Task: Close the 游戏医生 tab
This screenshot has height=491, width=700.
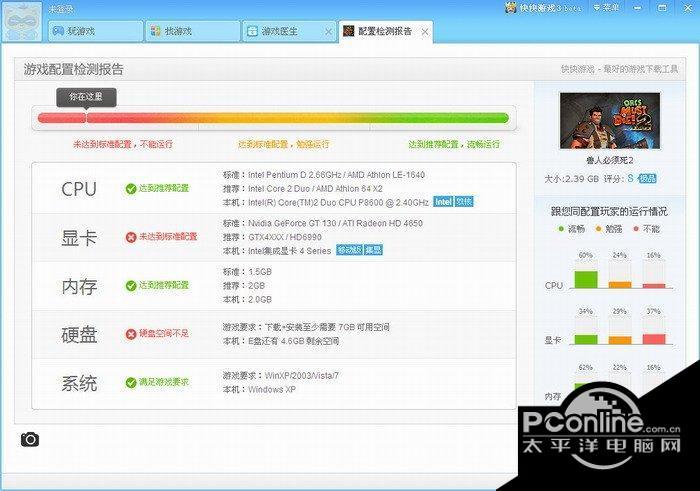Action: [328, 32]
